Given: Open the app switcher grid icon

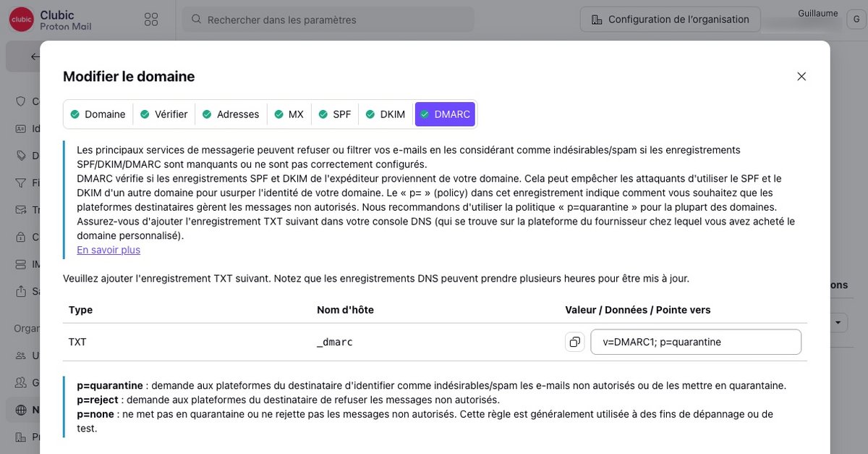Looking at the screenshot, I should coord(151,20).
